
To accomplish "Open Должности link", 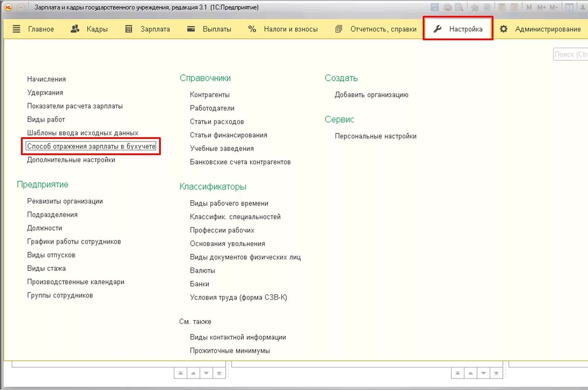I will pos(45,228).
